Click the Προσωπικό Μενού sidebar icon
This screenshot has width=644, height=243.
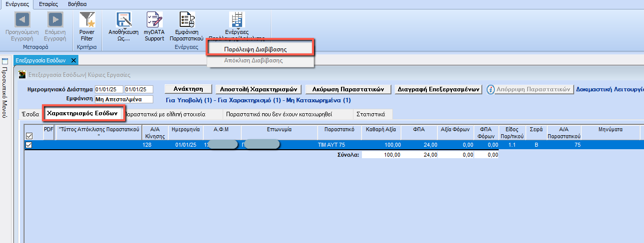(5, 62)
